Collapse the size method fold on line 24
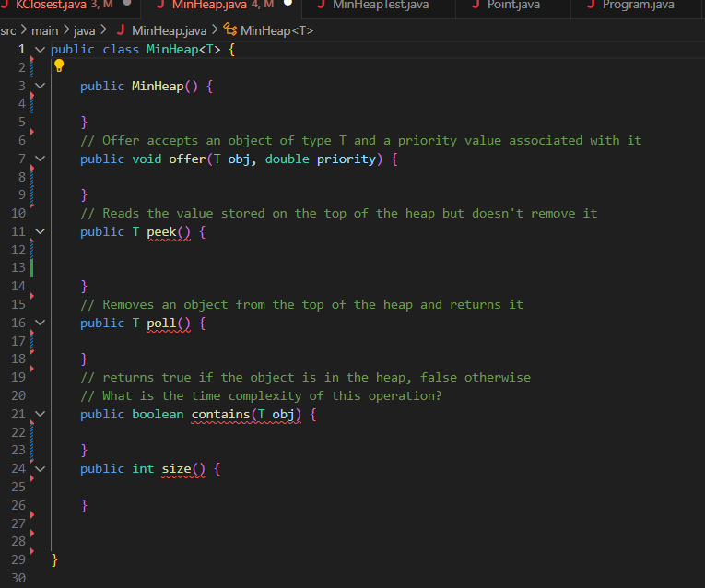This screenshot has height=588, width=705. pyautogui.click(x=40, y=469)
